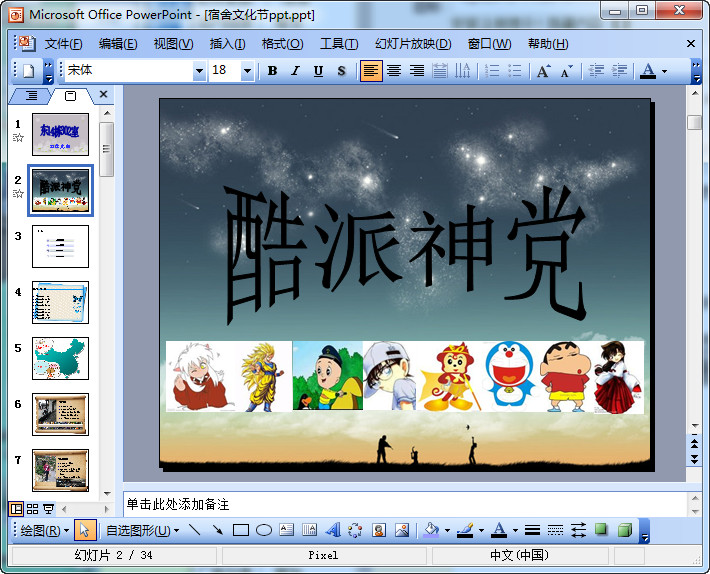The image size is (710, 574).
Task: Toggle bulleted list
Action: [x=515, y=71]
